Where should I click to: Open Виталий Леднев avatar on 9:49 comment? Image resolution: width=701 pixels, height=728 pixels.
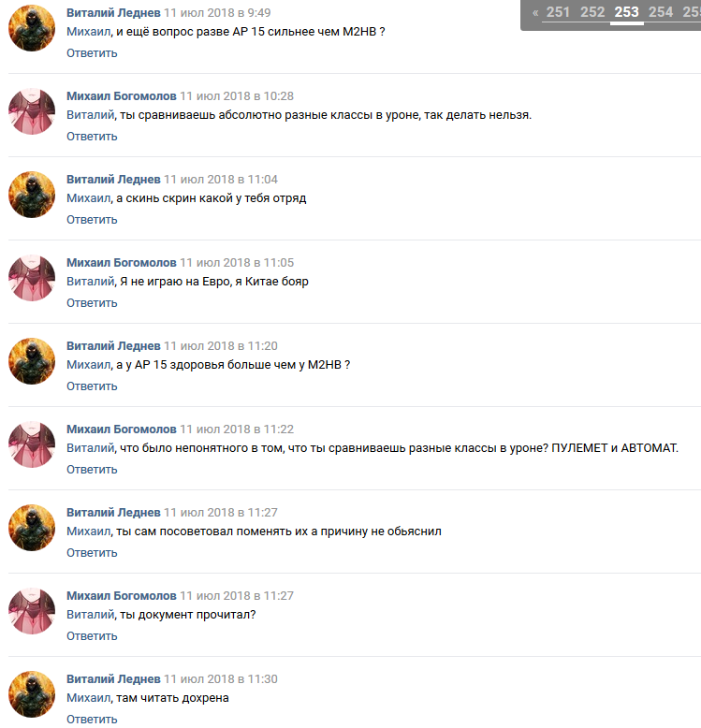(32, 28)
